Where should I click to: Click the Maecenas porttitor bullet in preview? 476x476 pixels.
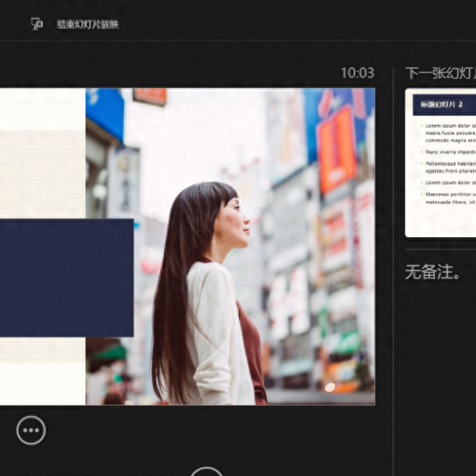pyautogui.click(x=448, y=194)
